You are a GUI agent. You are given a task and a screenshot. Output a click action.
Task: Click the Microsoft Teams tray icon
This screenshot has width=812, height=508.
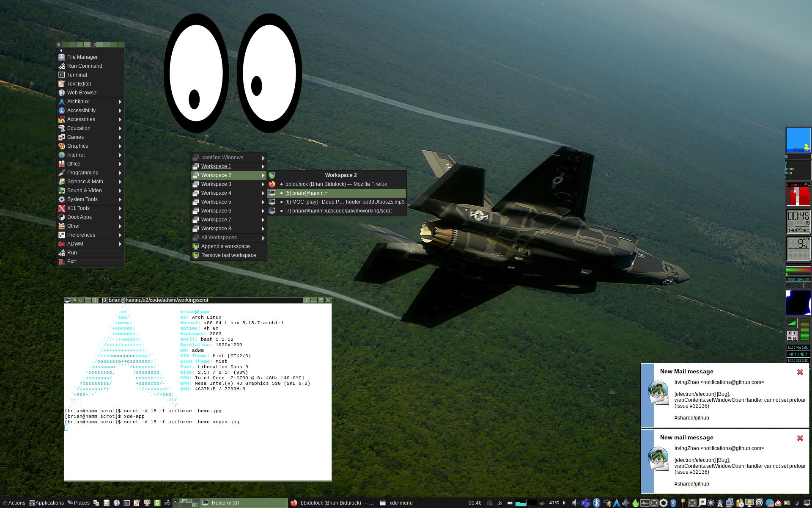(x=586, y=503)
